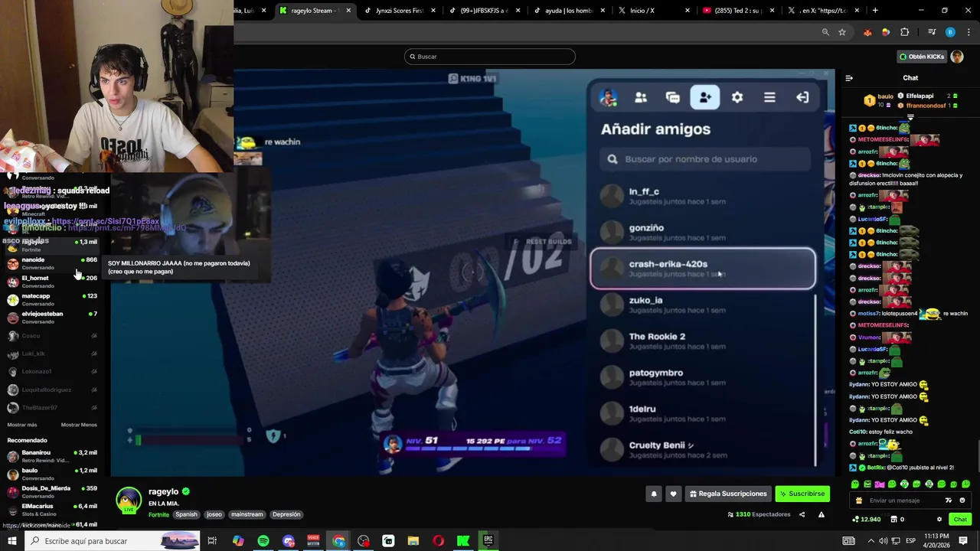980x551 pixels.
Task: Open the Kick user profile avatar
Action: pos(957,57)
